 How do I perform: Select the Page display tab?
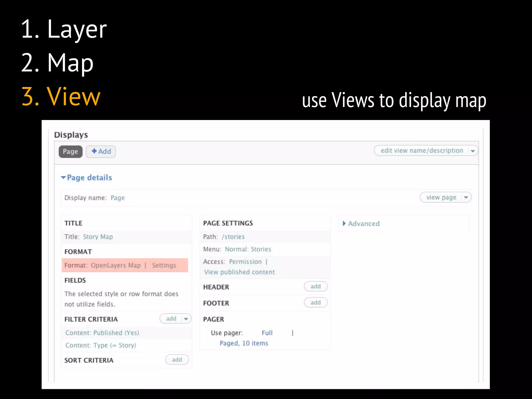click(x=70, y=151)
